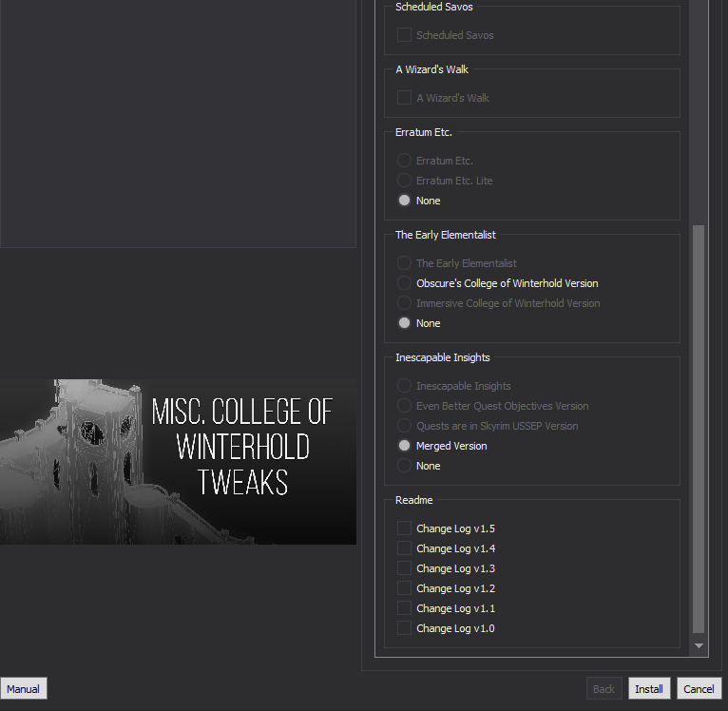The height and width of the screenshot is (711, 728).
Task: Click the options list scrollbar thumb
Action: click(x=699, y=429)
